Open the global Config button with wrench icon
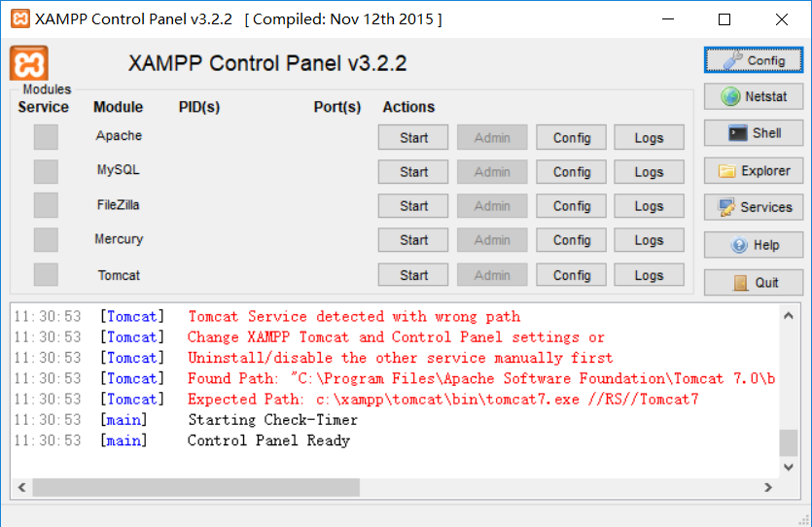The width and height of the screenshot is (812, 527). (x=754, y=60)
